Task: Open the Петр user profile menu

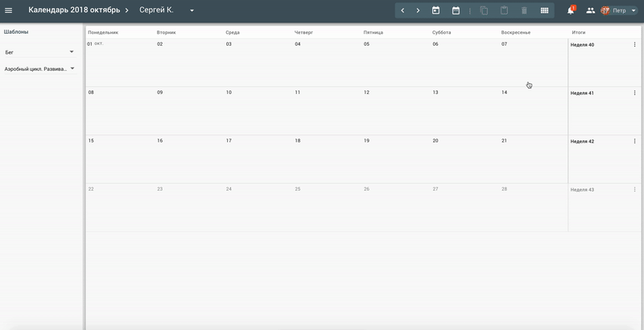Action: coord(618,10)
